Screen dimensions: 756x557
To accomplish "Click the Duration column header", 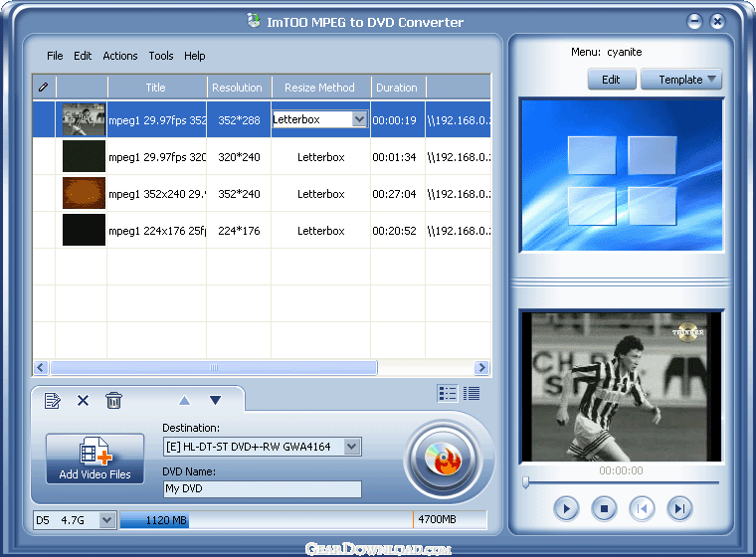I will click(398, 88).
